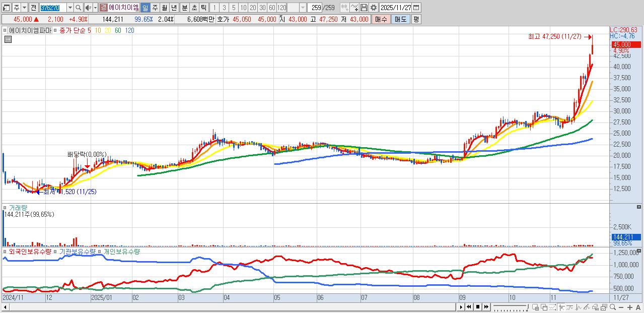
Task: Open the calendar date picker icon
Action: click(416, 8)
